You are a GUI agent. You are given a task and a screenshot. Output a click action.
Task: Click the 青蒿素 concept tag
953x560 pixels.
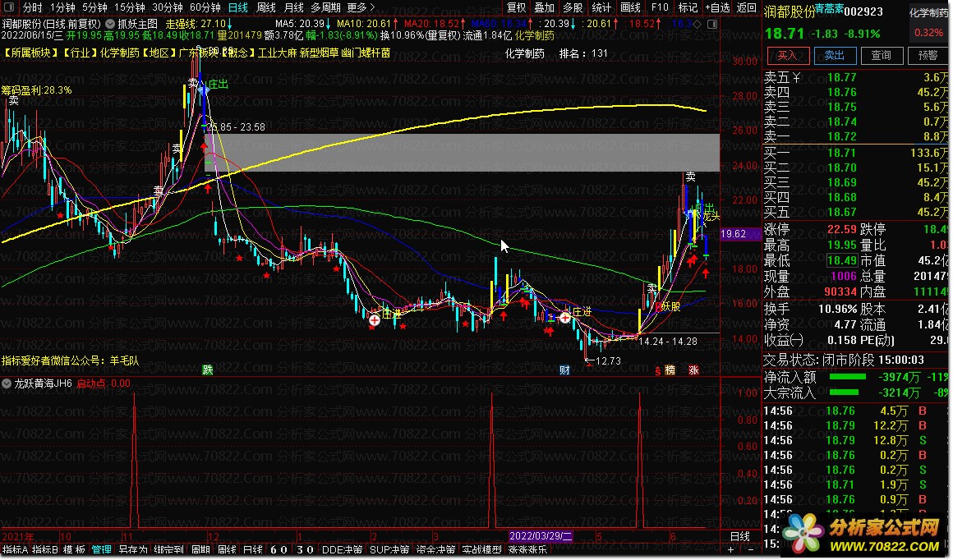tap(829, 8)
